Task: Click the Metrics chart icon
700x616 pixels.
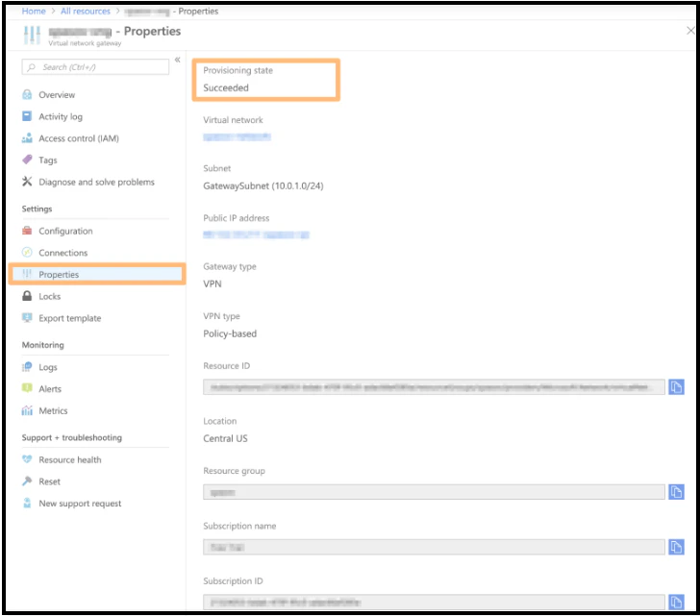Action: click(27, 410)
